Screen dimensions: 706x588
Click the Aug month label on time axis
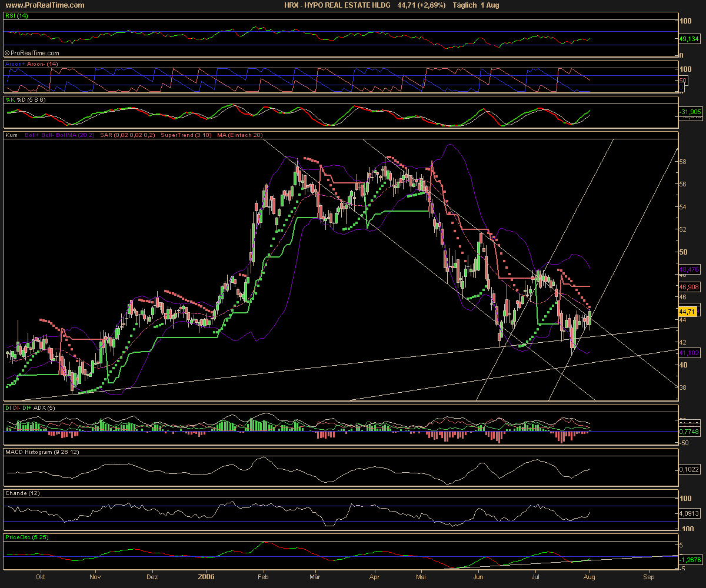(590, 577)
